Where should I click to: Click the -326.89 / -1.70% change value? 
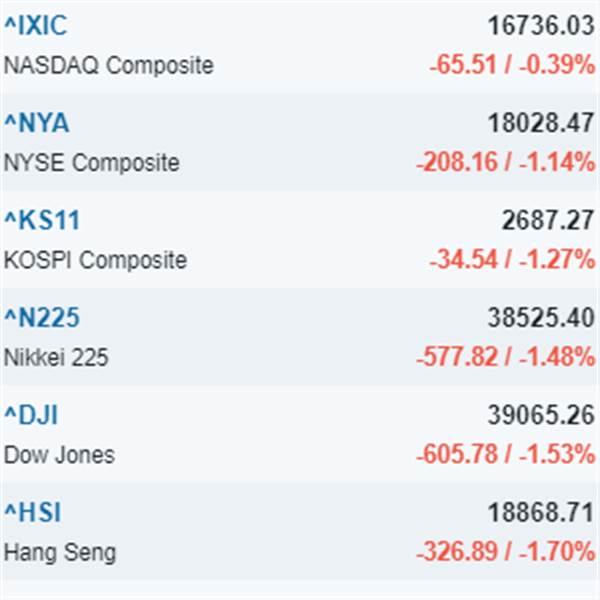point(505,552)
